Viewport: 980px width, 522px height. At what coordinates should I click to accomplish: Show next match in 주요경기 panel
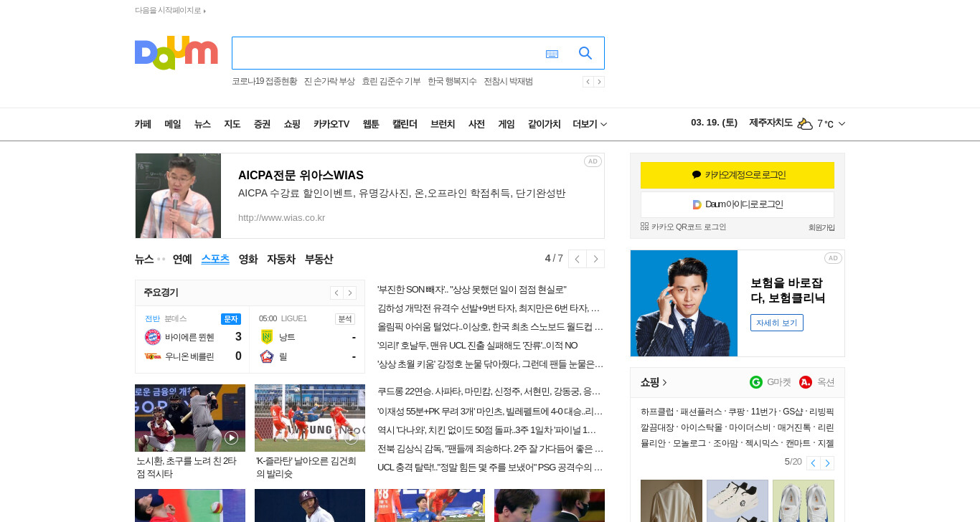pyautogui.click(x=350, y=293)
